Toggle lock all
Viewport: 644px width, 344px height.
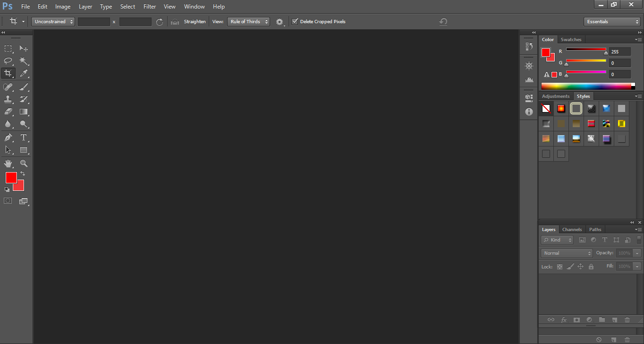(x=591, y=267)
